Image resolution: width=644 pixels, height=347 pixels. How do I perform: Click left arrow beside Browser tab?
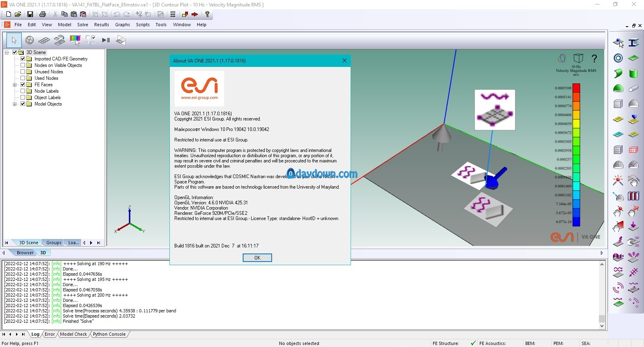click(4, 253)
